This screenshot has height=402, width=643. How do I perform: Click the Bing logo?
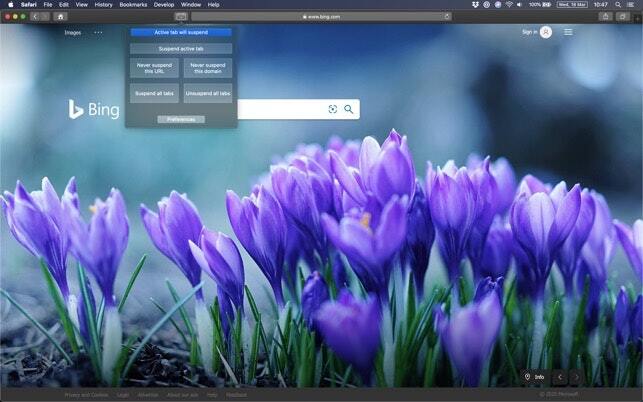(x=94, y=110)
